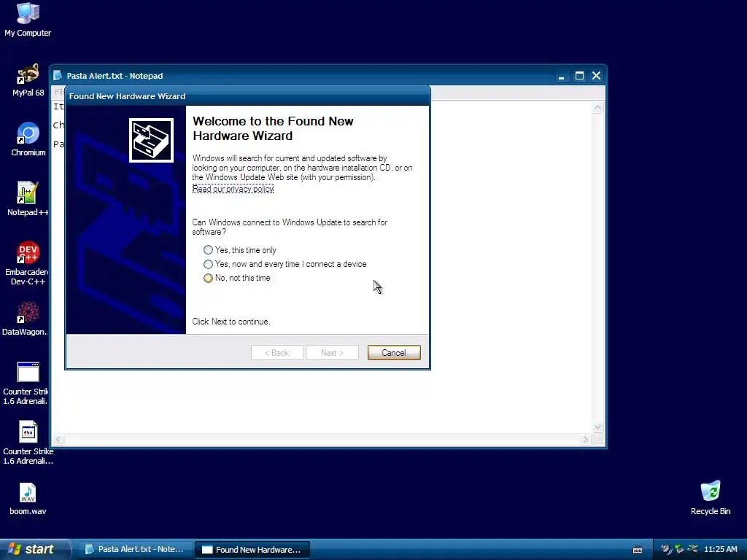This screenshot has height=560, width=747.
Task: Open the 'Read our privacy policy' link
Action: point(233,189)
